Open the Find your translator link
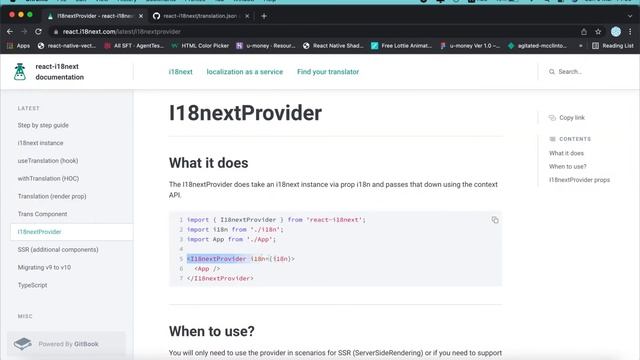The image size is (640, 360). click(x=328, y=72)
